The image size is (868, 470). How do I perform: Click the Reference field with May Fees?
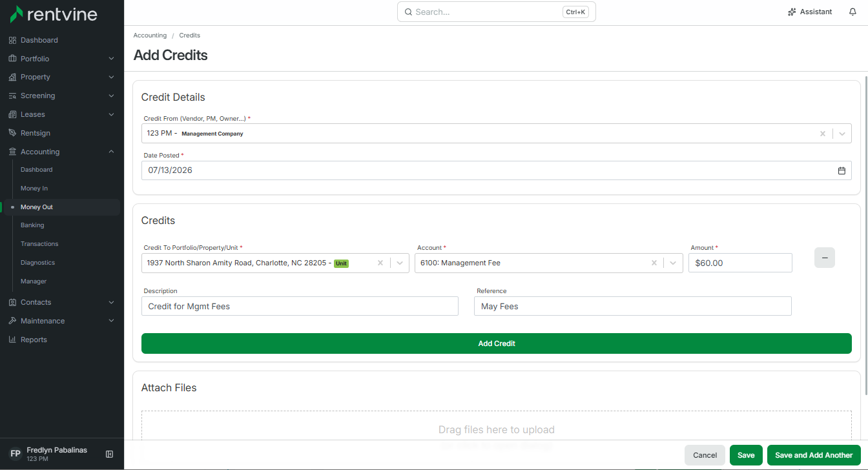point(632,306)
